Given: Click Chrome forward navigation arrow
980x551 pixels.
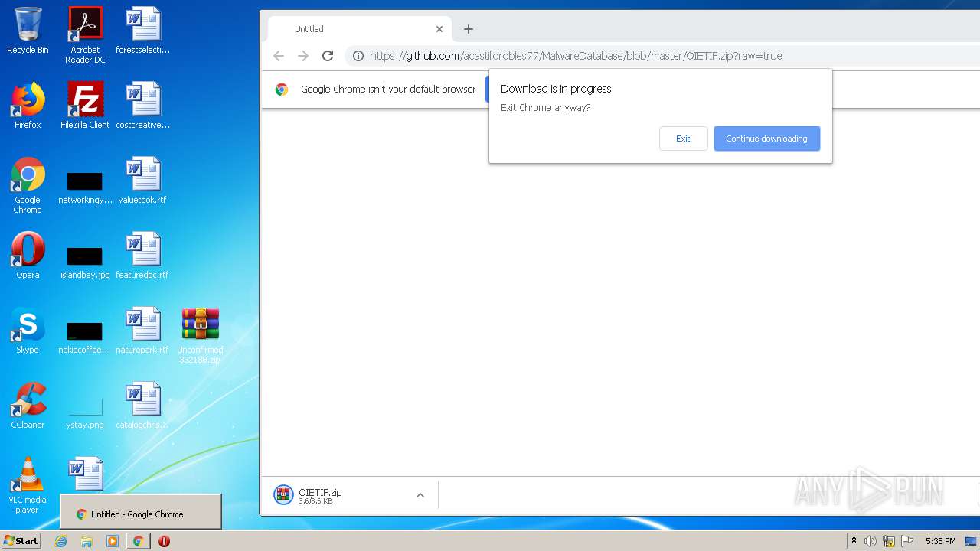Looking at the screenshot, I should click(x=303, y=56).
